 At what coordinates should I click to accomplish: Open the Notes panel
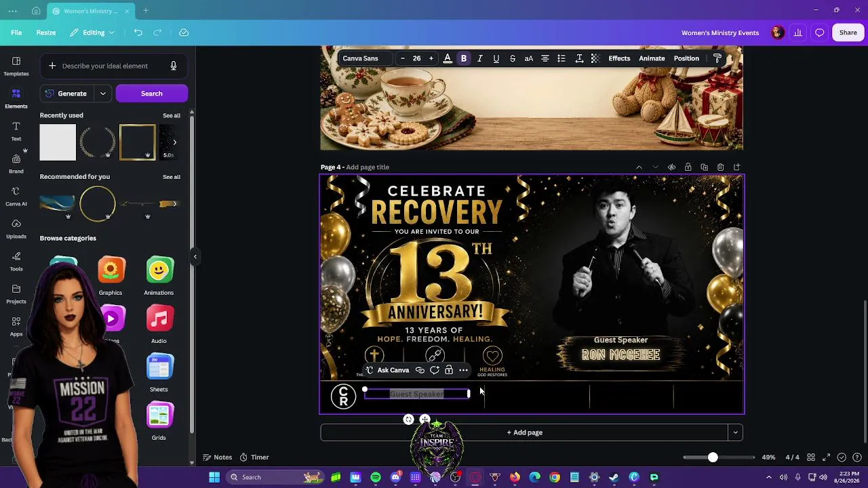(x=218, y=457)
